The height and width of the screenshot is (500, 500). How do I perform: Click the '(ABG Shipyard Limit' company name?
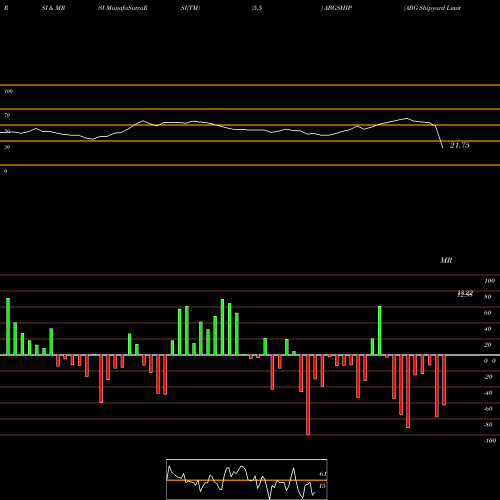[432, 8]
